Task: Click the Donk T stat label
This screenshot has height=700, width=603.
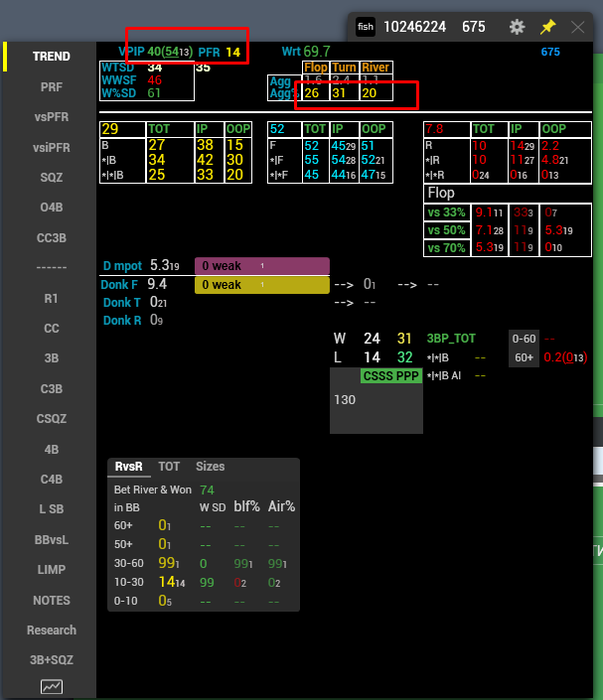Action: click(x=121, y=303)
